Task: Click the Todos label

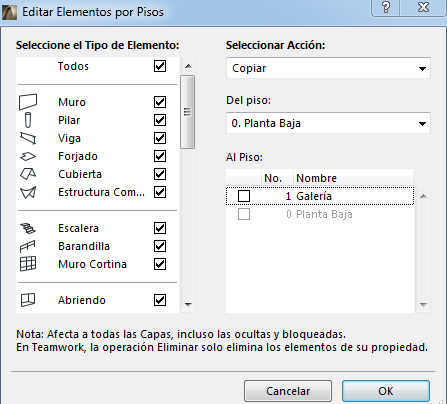Action: 73,66
